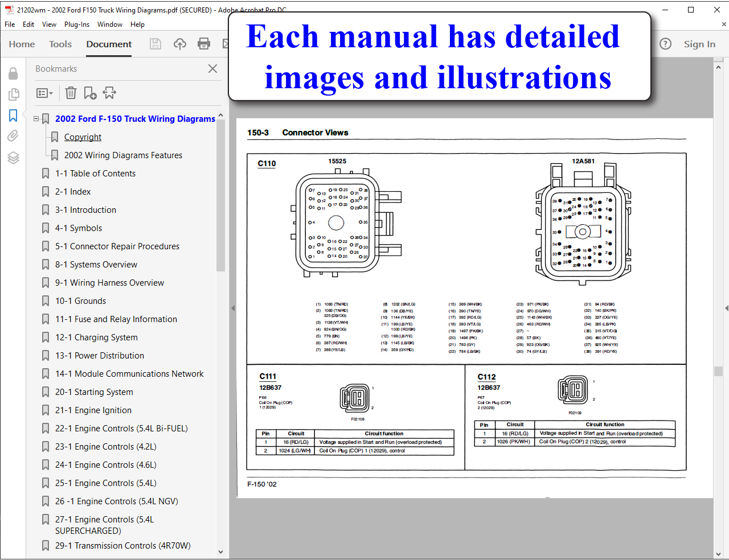
Task: Open 5-1 Connector Repair Procedures bookmark
Action: (117, 246)
